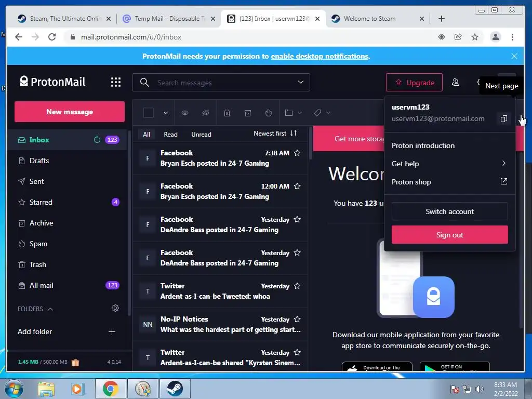532x399 pixels.
Task: Star the Twitter 'Kyrsten Sinem' message
Action: coord(297,353)
